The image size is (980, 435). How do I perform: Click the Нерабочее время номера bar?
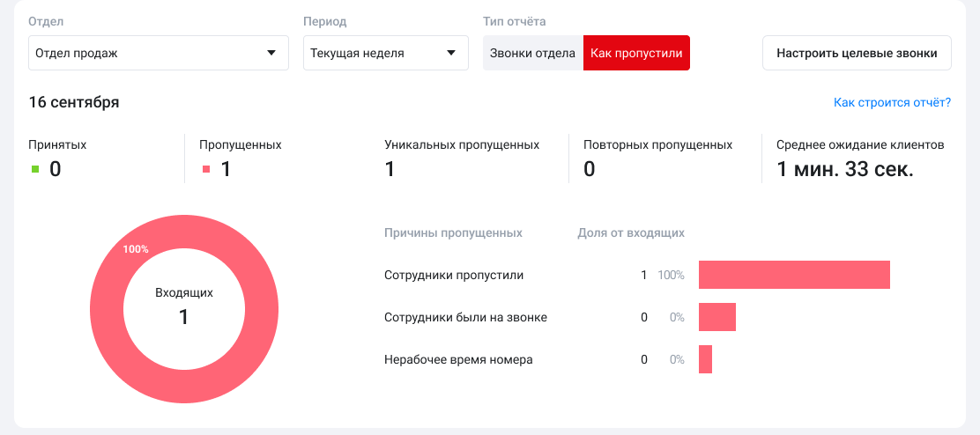[705, 359]
